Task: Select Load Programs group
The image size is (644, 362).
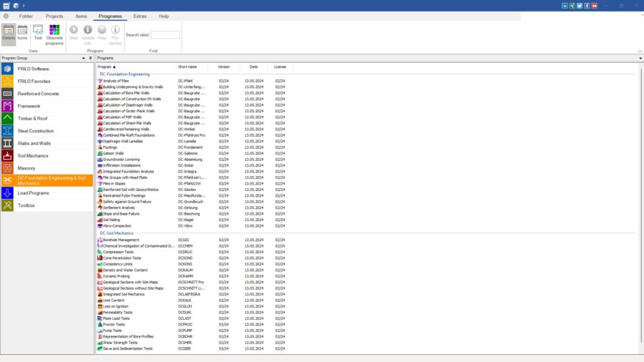Action: [x=47, y=193]
